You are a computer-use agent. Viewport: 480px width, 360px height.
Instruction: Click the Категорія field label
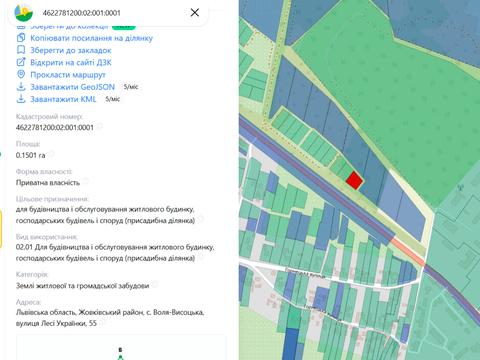pos(32,274)
